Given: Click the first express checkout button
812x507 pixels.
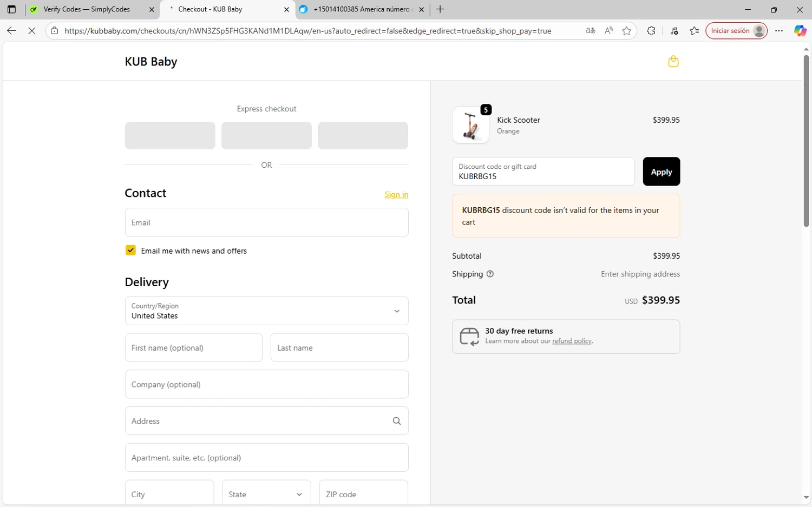Looking at the screenshot, I should pyautogui.click(x=170, y=135).
